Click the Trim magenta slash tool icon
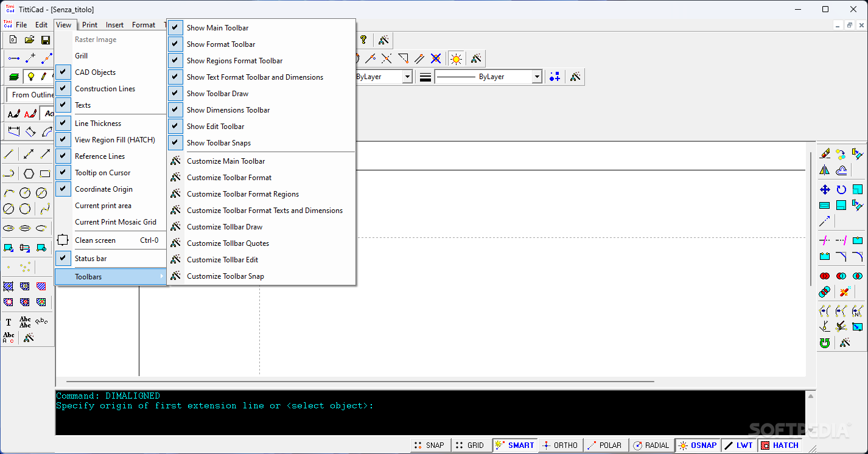 click(x=825, y=240)
